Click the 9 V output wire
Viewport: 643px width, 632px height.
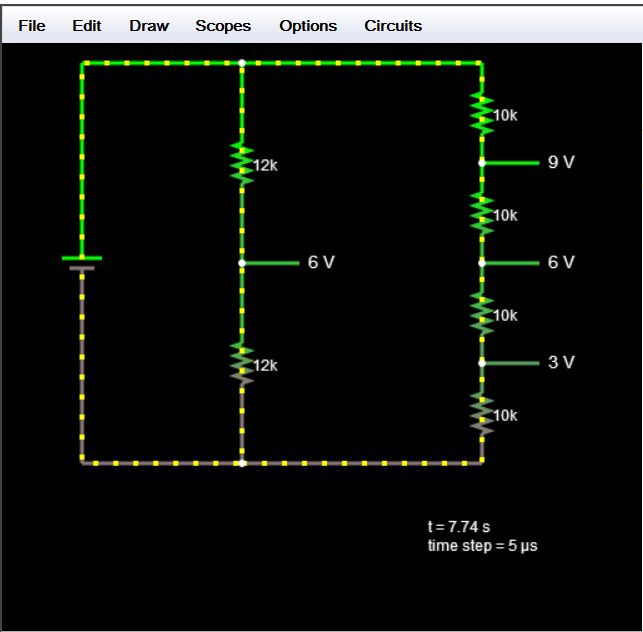(x=513, y=163)
